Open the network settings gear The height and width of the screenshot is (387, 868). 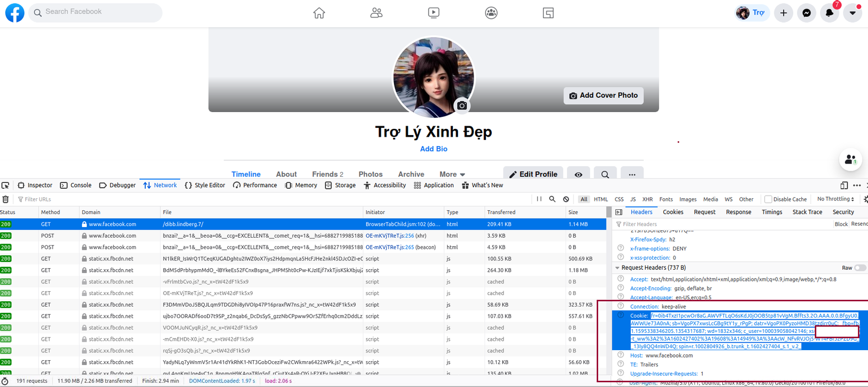pos(865,199)
